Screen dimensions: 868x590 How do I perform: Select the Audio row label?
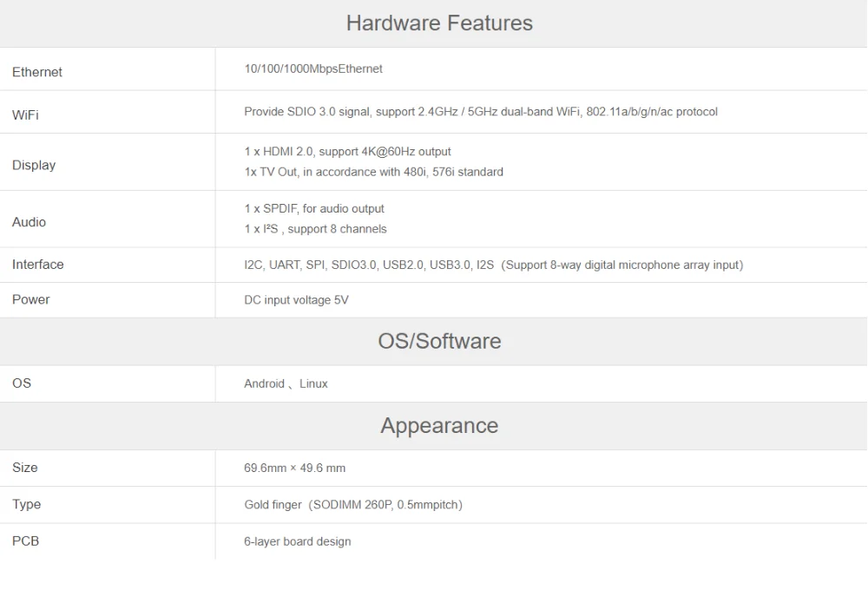[29, 222]
